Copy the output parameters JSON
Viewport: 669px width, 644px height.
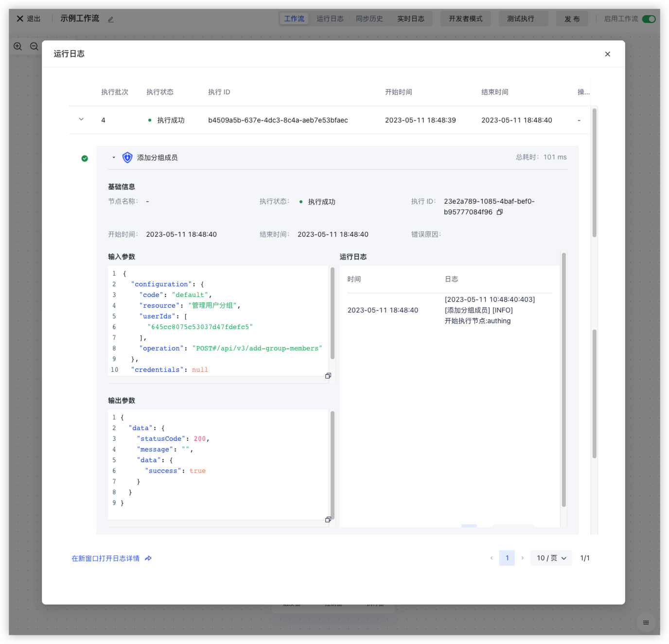point(328,520)
